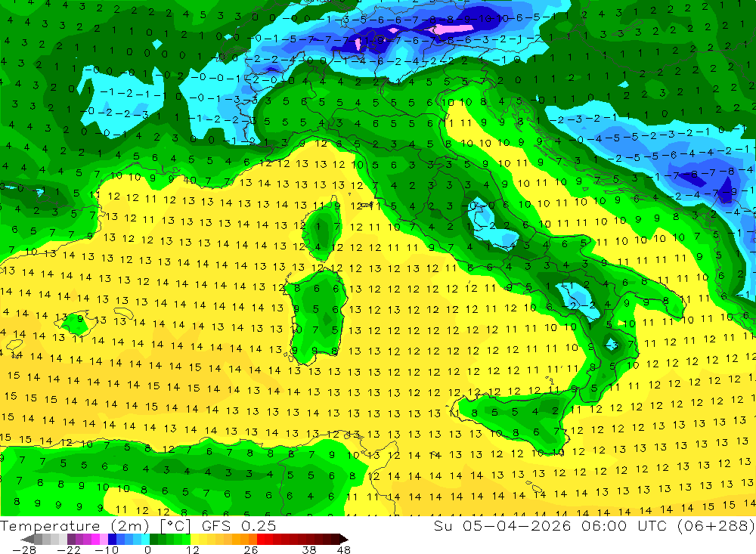Click the "Temperature (2m)" map title text

(x=75, y=525)
